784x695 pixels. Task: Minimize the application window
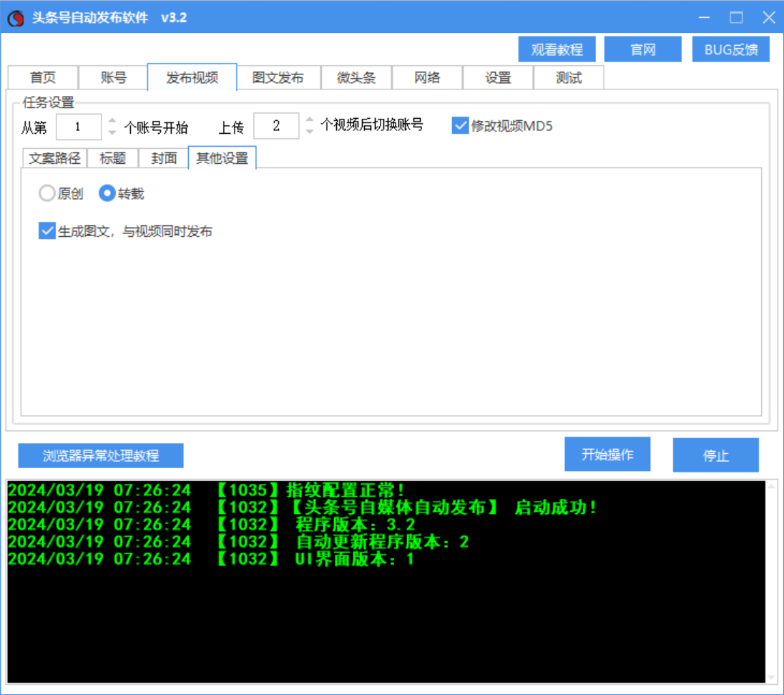tap(704, 17)
